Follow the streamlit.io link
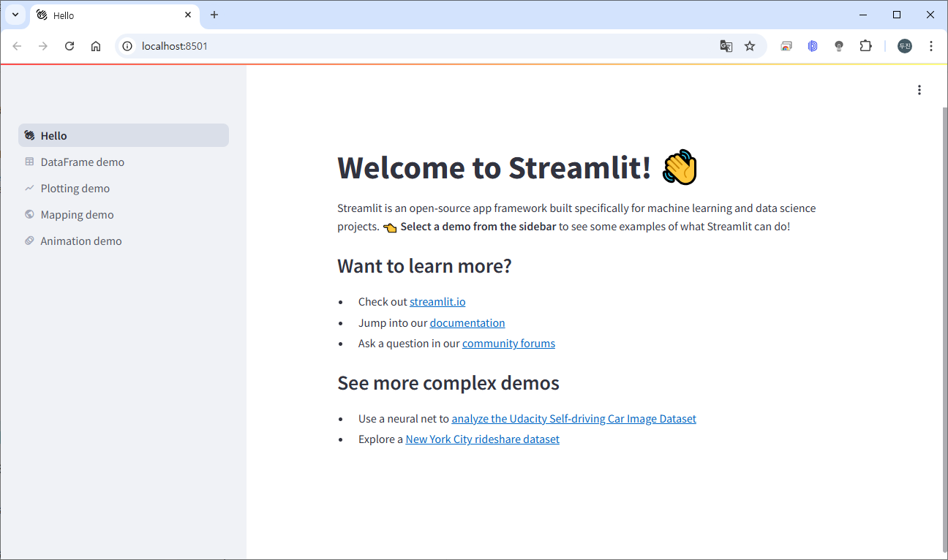The width and height of the screenshot is (948, 560). (x=437, y=302)
